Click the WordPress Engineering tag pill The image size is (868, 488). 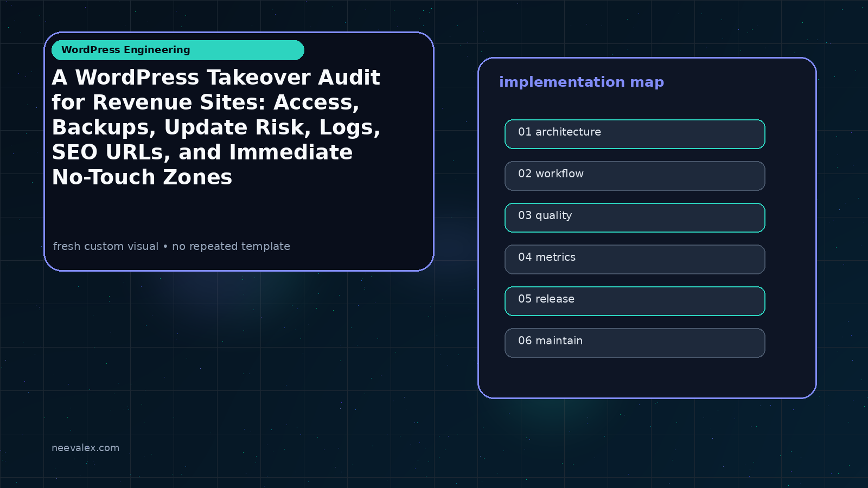178,50
